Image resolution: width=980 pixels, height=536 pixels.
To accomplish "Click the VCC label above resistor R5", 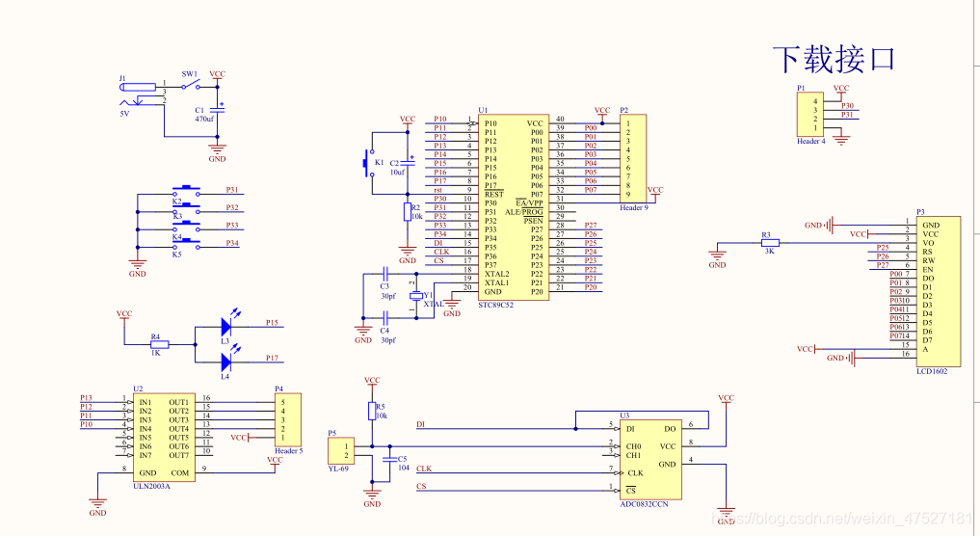I will pos(372,380).
